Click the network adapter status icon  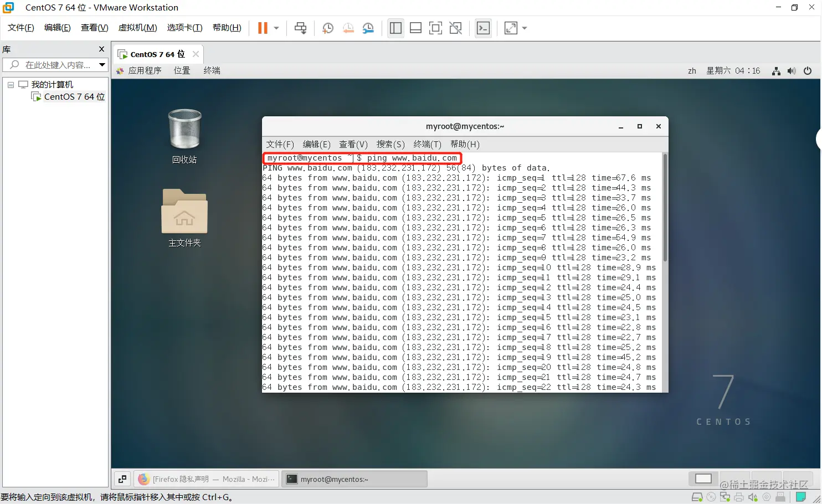coord(725,497)
